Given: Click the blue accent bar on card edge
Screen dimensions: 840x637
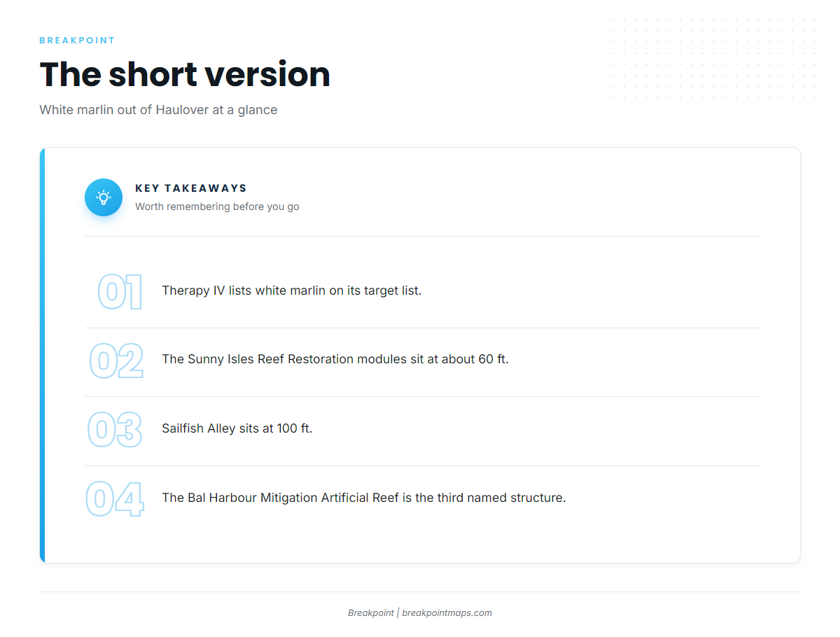Looking at the screenshot, I should point(43,355).
